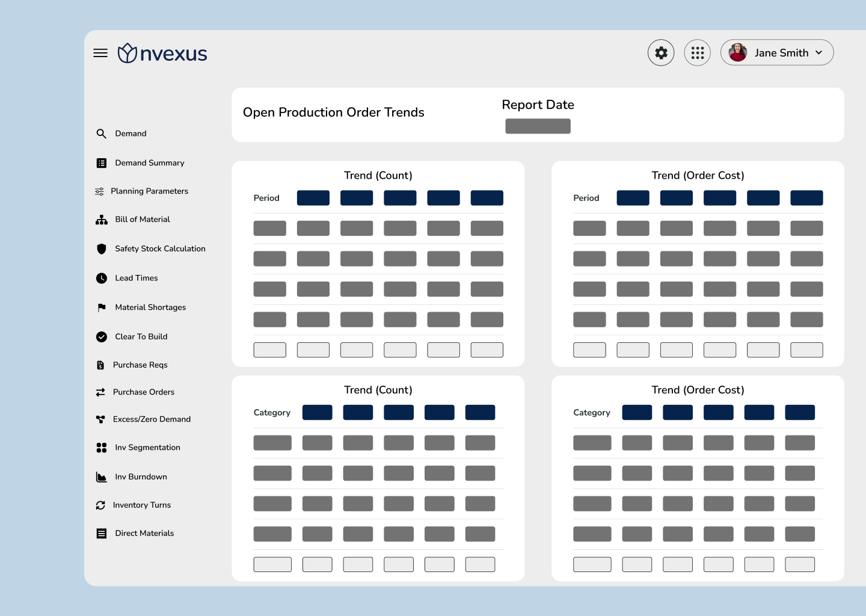Go to Demand Summary

coord(150,163)
